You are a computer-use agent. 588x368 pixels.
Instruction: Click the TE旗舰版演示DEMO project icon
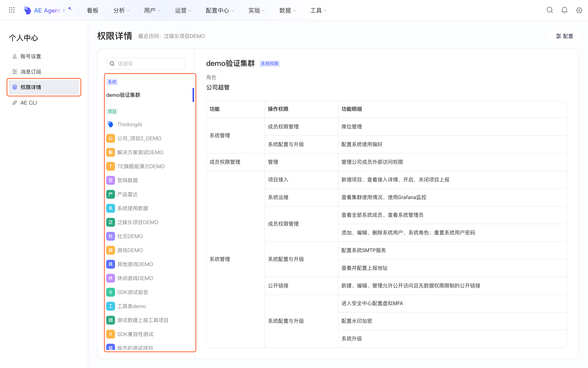coord(111,166)
